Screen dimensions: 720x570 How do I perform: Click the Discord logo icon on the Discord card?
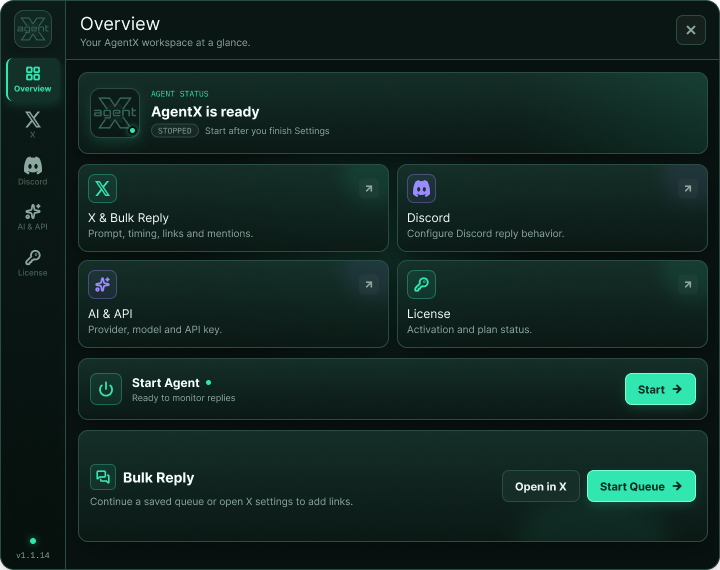click(x=421, y=188)
